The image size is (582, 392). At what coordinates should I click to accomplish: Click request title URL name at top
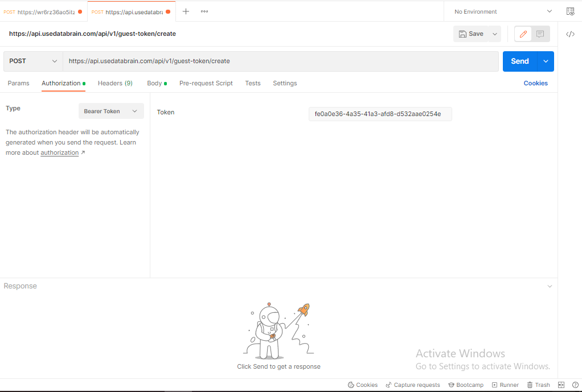coord(92,34)
